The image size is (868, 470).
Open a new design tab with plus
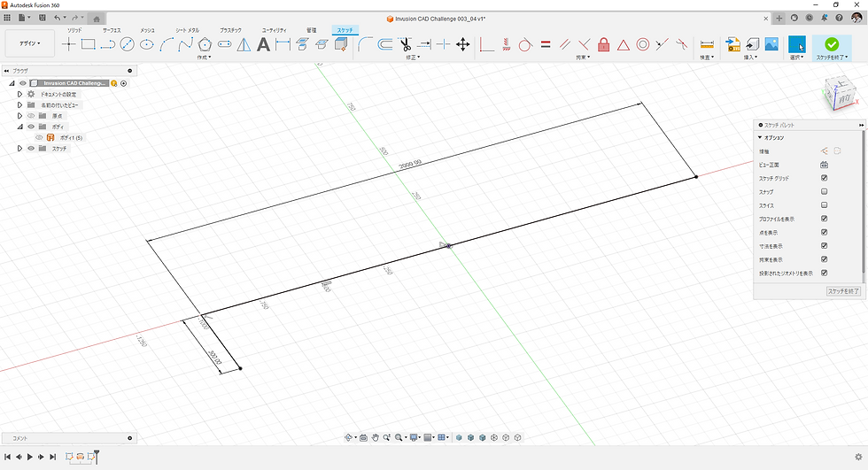779,19
